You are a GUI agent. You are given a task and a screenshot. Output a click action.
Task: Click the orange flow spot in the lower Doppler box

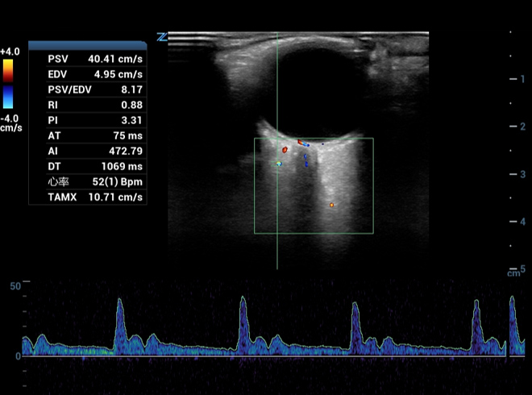[331, 205]
